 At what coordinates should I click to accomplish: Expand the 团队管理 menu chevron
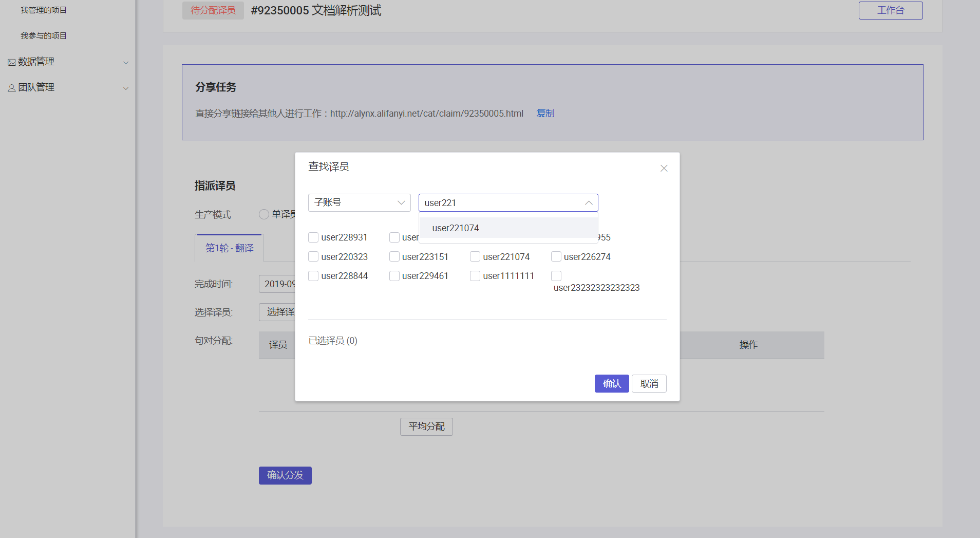126,88
